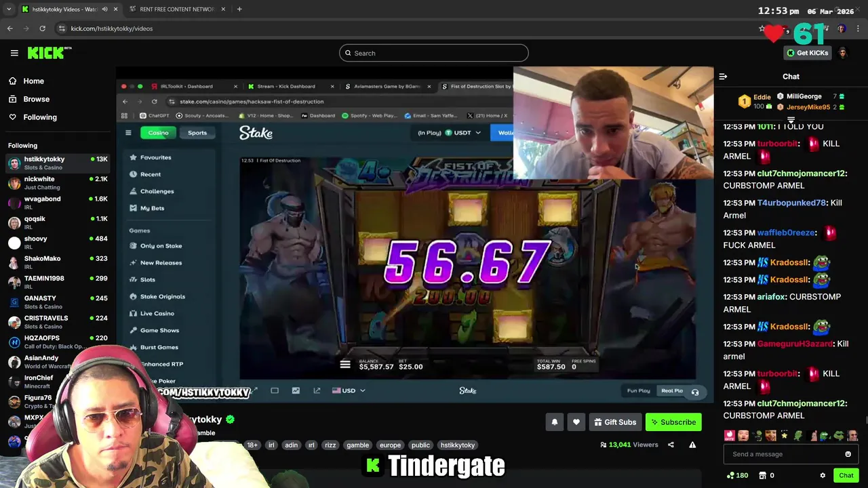The width and height of the screenshot is (868, 488).
Task: Open CRISTRAVELS channel in Following list
Action: point(58,322)
